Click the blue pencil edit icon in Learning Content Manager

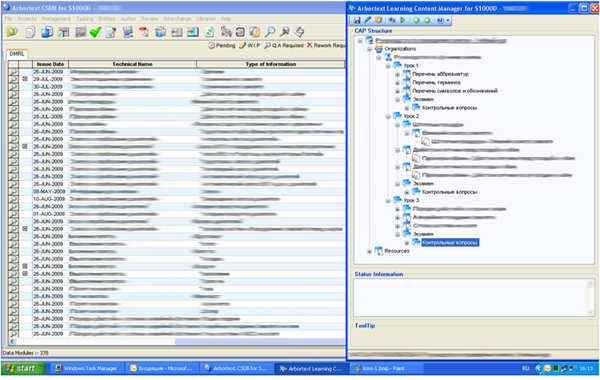(x=367, y=20)
